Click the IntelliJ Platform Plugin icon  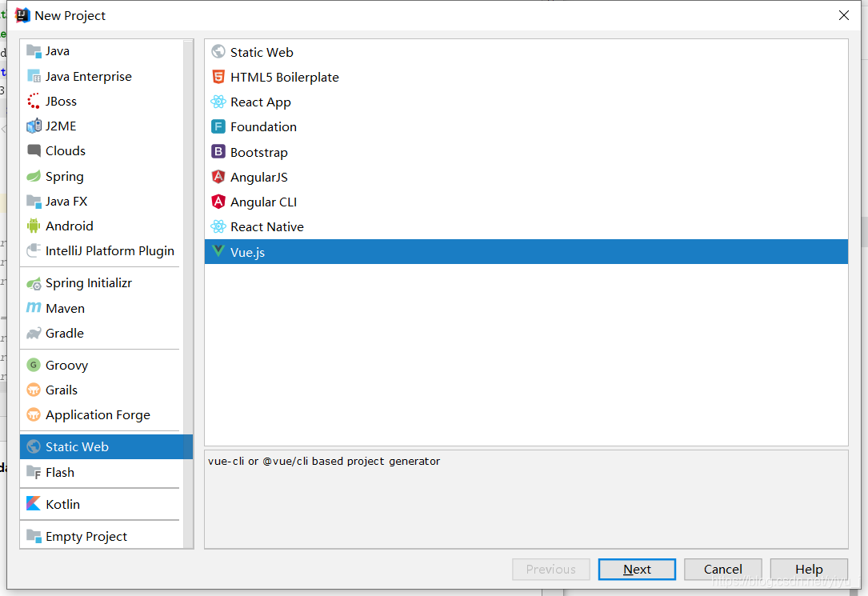pyautogui.click(x=34, y=250)
